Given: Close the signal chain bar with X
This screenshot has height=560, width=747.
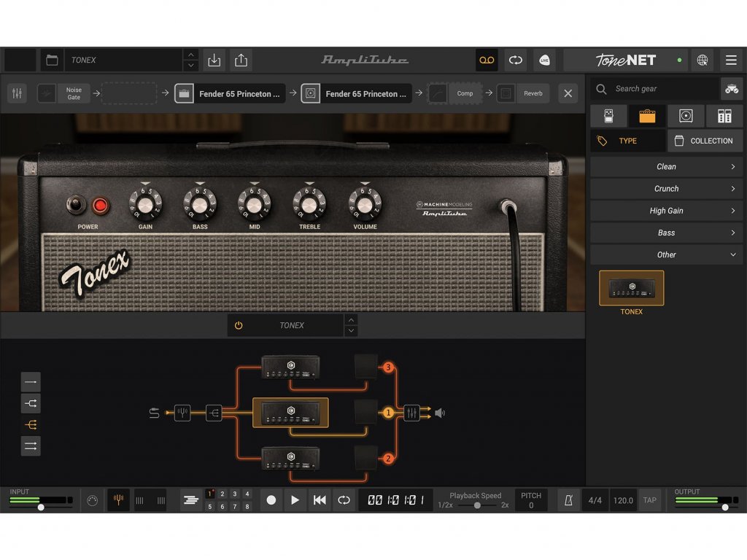Looking at the screenshot, I should coord(568,93).
